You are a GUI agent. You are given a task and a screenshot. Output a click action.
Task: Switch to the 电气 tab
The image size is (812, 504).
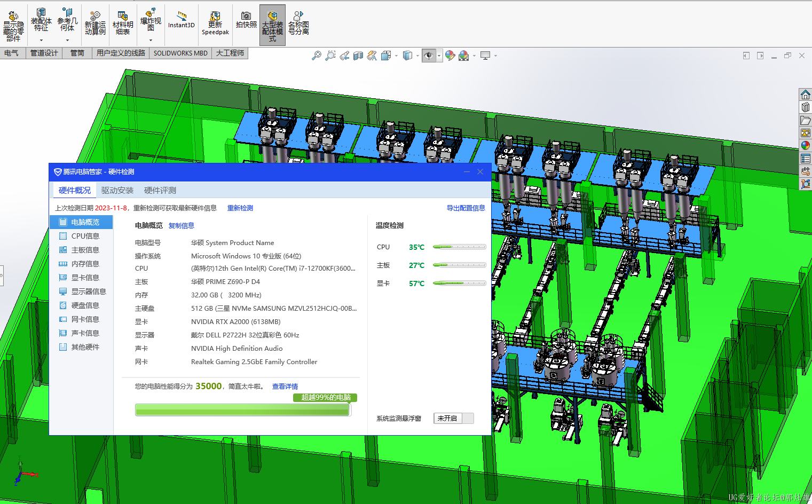pos(12,53)
